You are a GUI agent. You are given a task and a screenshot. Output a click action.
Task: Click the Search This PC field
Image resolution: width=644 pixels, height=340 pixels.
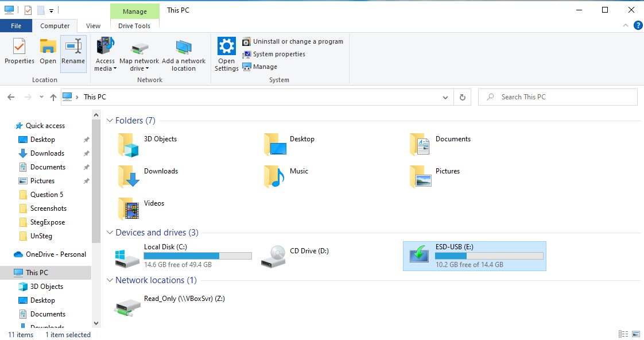coord(558,97)
